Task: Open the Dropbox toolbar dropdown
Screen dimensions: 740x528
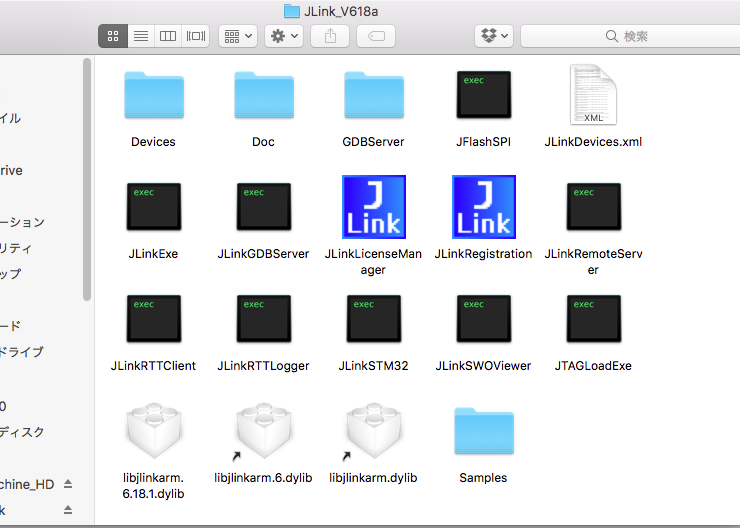Action: pos(494,36)
